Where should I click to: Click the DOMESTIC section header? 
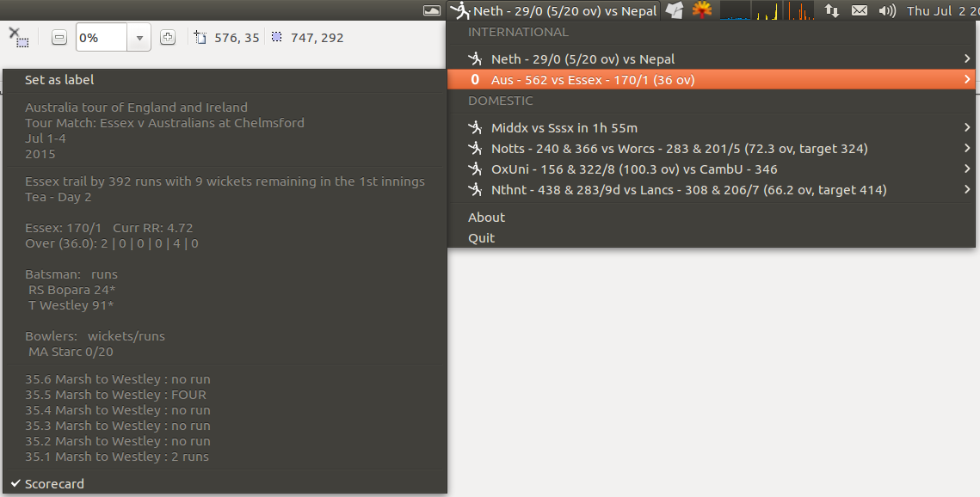click(x=501, y=101)
